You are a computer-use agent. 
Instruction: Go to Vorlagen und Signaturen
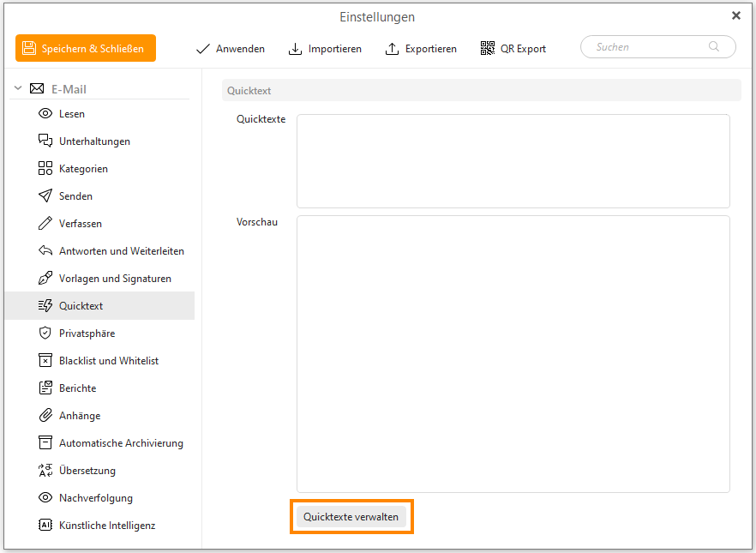click(115, 279)
